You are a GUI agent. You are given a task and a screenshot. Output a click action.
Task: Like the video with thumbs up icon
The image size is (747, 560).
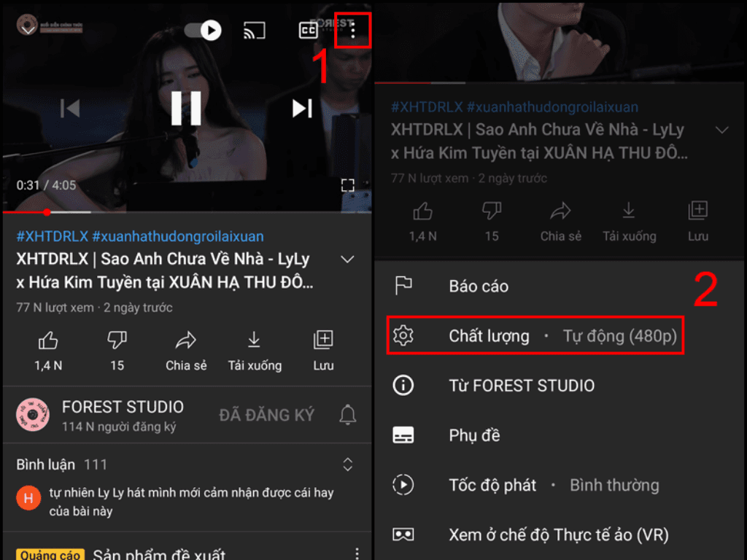tap(48, 339)
